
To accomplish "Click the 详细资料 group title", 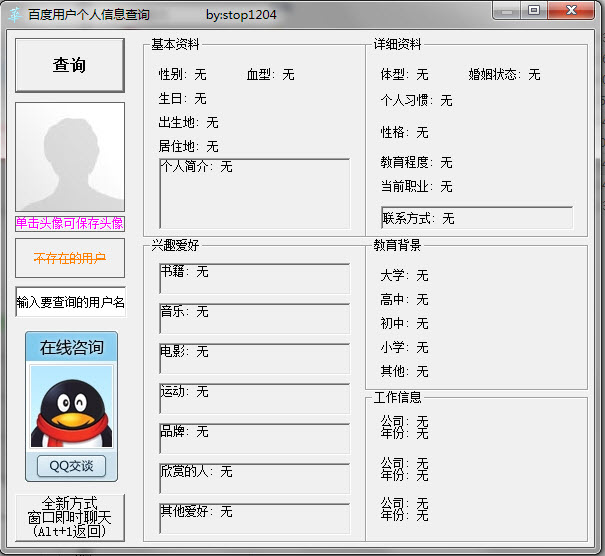I will [x=397, y=44].
